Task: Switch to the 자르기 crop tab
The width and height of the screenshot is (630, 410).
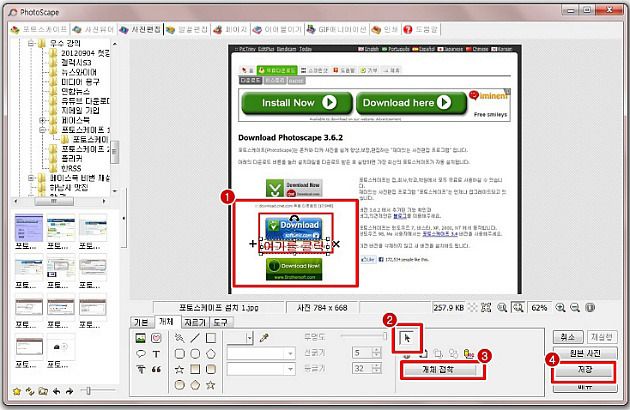Action: pos(194,322)
